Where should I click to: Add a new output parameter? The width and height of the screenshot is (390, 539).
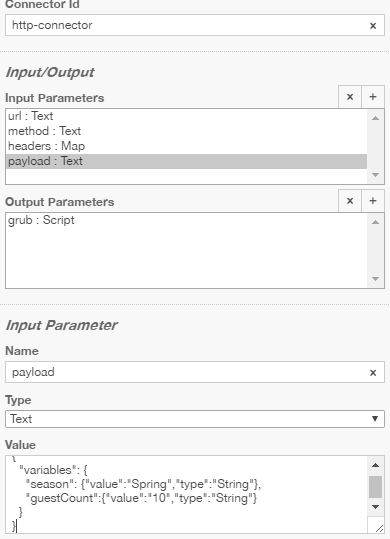click(x=373, y=201)
